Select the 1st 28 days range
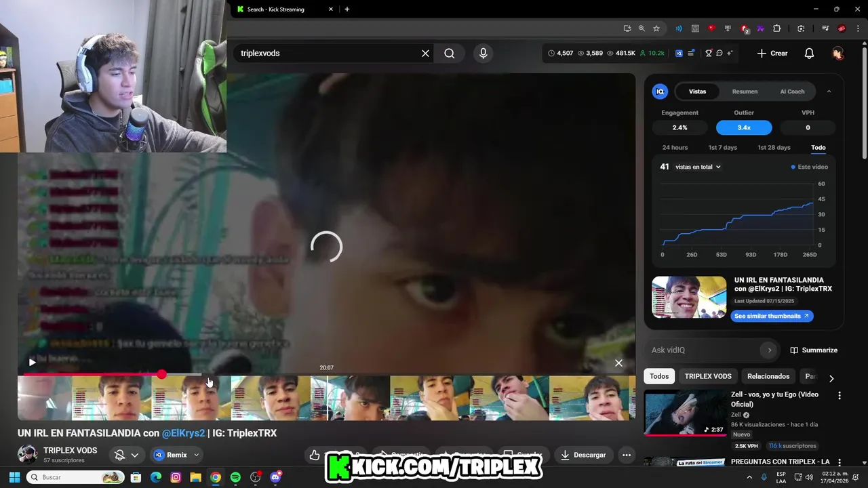 [774, 148]
